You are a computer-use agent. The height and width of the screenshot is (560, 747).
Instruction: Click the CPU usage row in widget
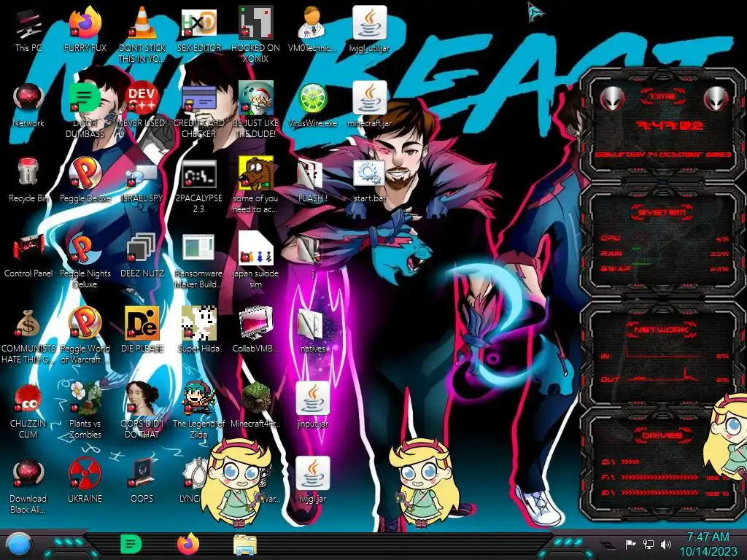[665, 238]
